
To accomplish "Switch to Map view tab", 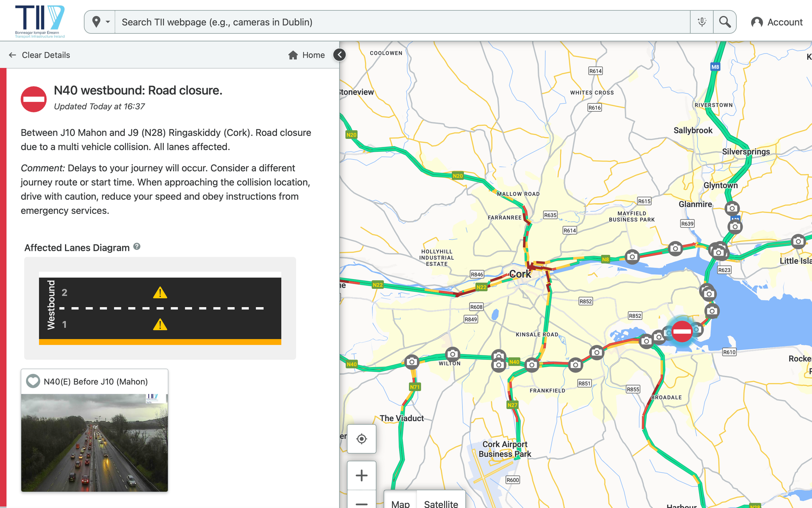I will point(400,503).
